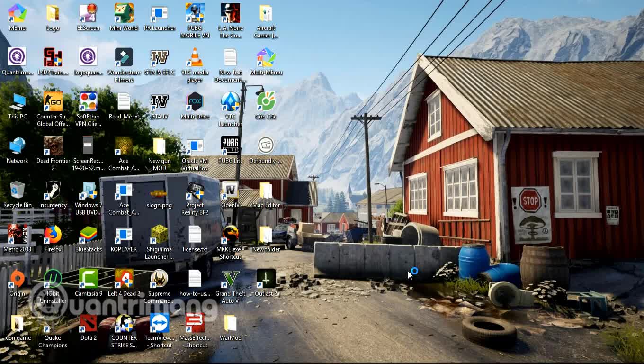Open the OpenIV shortcut
Image resolution: width=644 pixels, height=364 pixels.
pyautogui.click(x=231, y=194)
